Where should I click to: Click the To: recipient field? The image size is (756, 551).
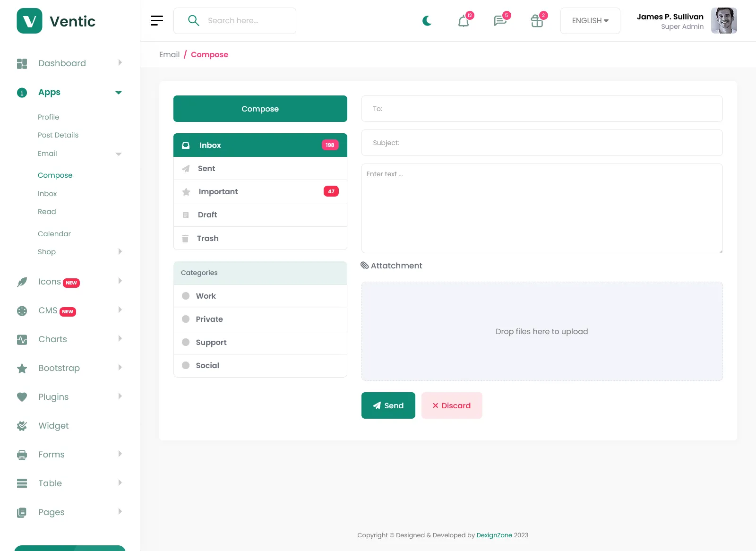(542, 109)
